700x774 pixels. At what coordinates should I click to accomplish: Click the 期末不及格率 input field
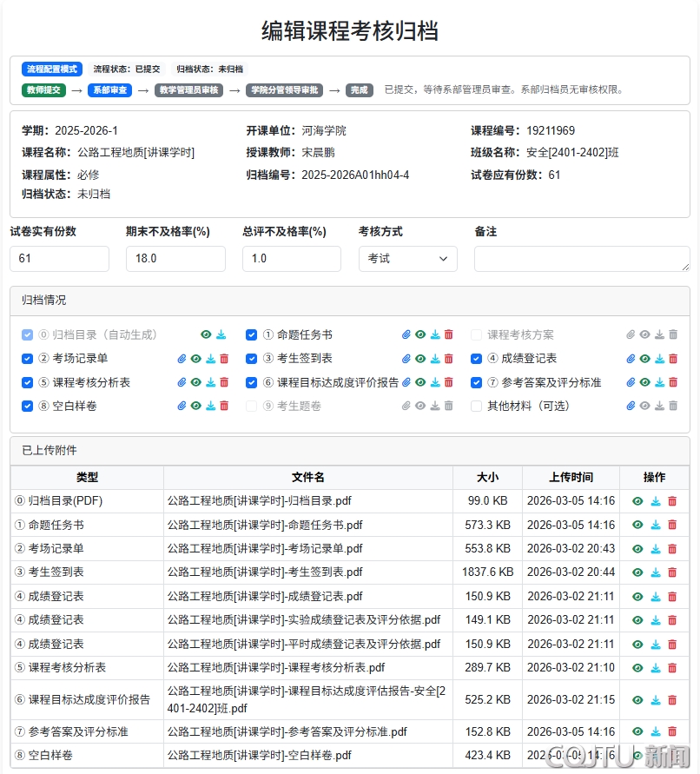(x=175, y=259)
